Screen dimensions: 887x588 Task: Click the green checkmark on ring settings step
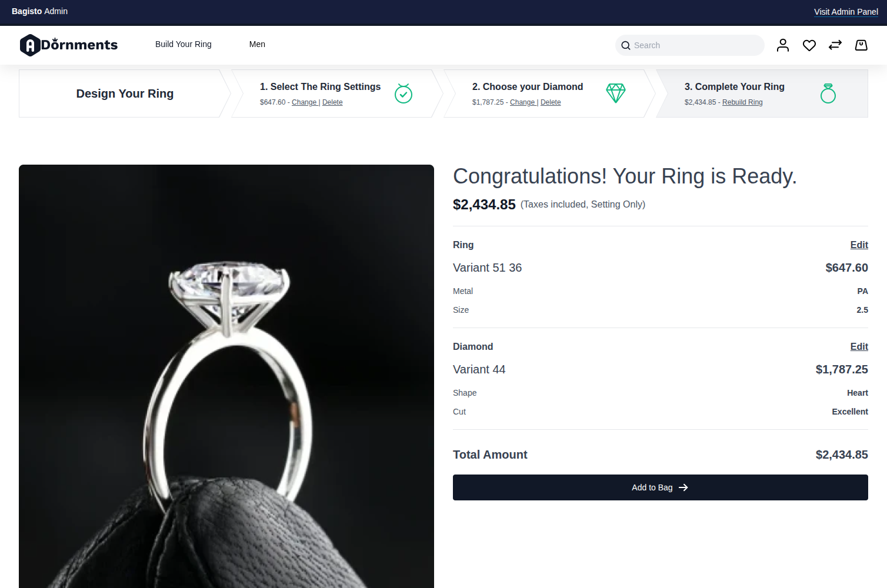(404, 93)
